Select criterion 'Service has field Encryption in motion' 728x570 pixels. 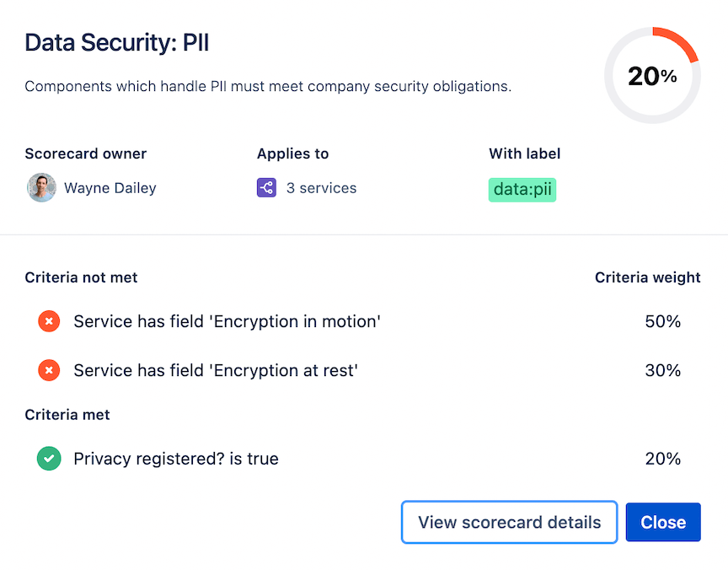(x=227, y=321)
